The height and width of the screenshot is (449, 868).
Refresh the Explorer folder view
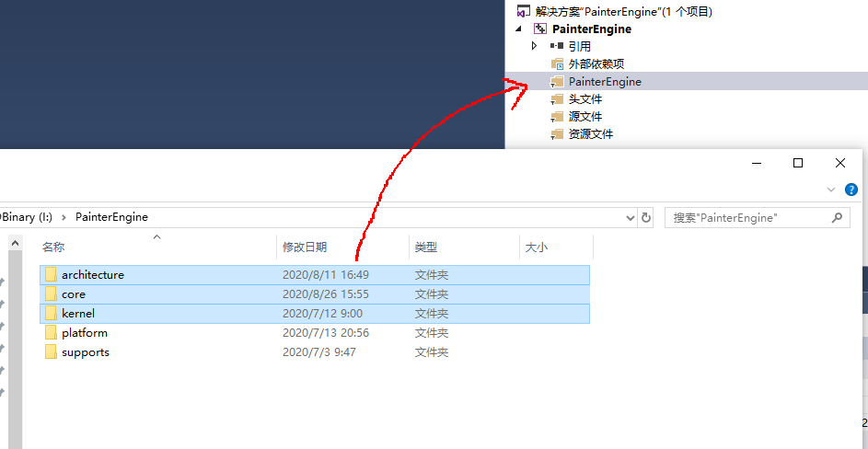coord(645,217)
